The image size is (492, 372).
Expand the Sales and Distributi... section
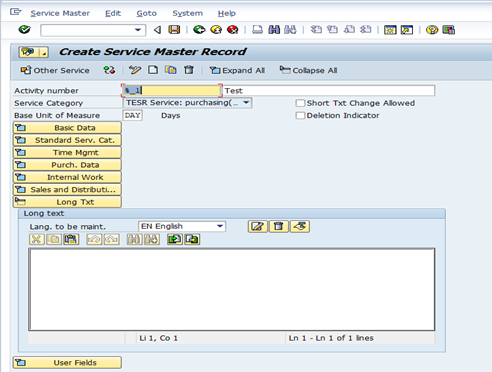coord(67,189)
